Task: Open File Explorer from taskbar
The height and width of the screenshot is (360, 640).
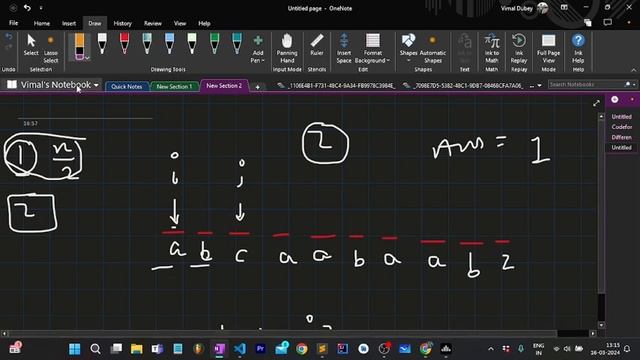Action: (x=137, y=349)
